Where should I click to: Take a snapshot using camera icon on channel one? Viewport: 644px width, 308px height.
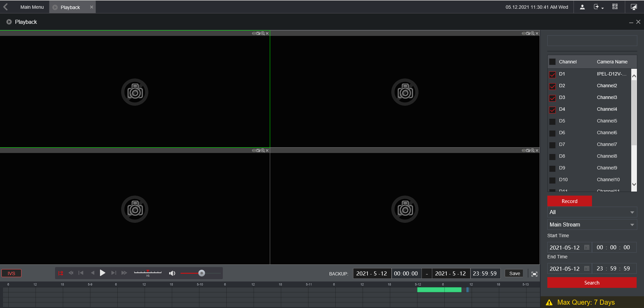point(258,33)
